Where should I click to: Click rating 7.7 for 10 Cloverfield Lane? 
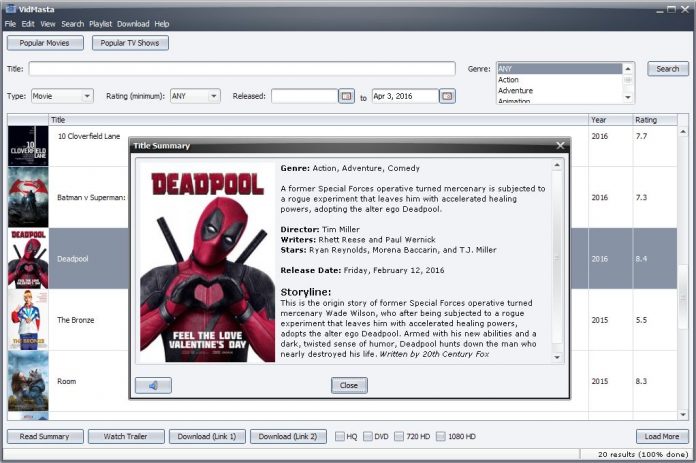tap(641, 136)
